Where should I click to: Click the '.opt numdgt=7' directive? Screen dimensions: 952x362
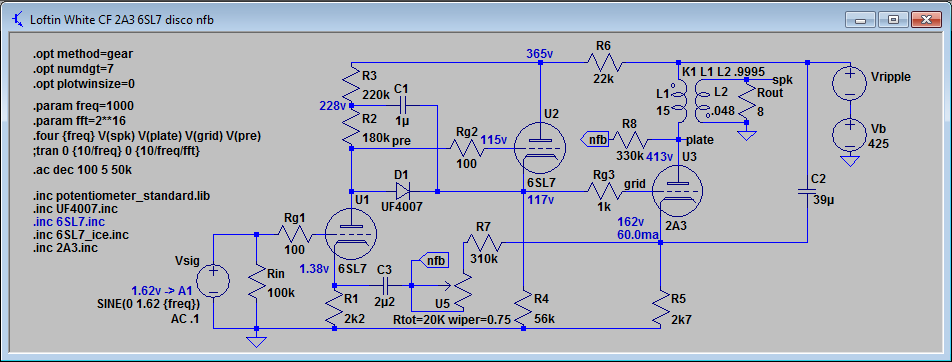coord(74,69)
